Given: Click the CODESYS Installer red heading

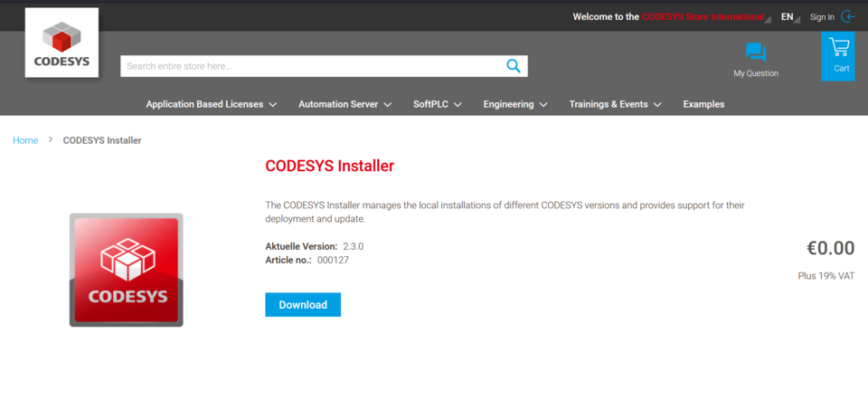Looking at the screenshot, I should [330, 166].
